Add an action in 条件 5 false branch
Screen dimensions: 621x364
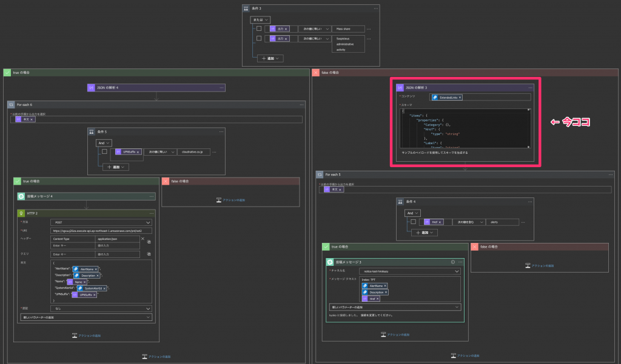[x=230, y=200]
